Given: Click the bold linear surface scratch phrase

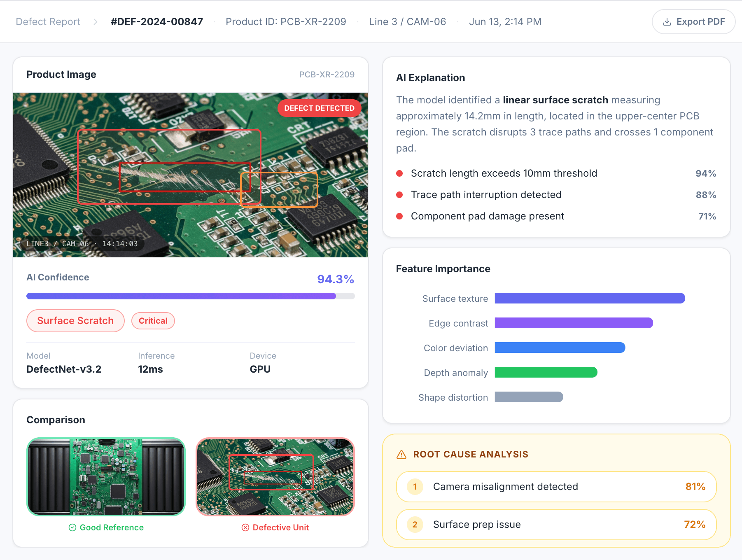Looking at the screenshot, I should (555, 100).
